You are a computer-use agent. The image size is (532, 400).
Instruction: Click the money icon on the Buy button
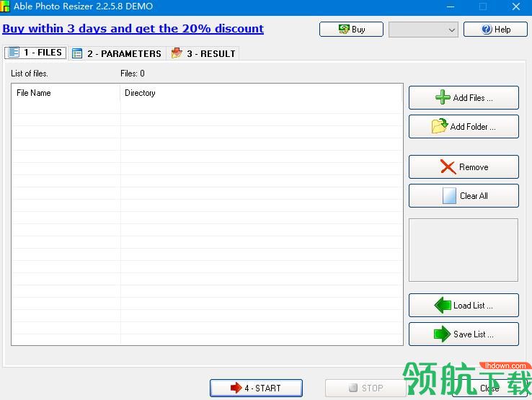[344, 29]
